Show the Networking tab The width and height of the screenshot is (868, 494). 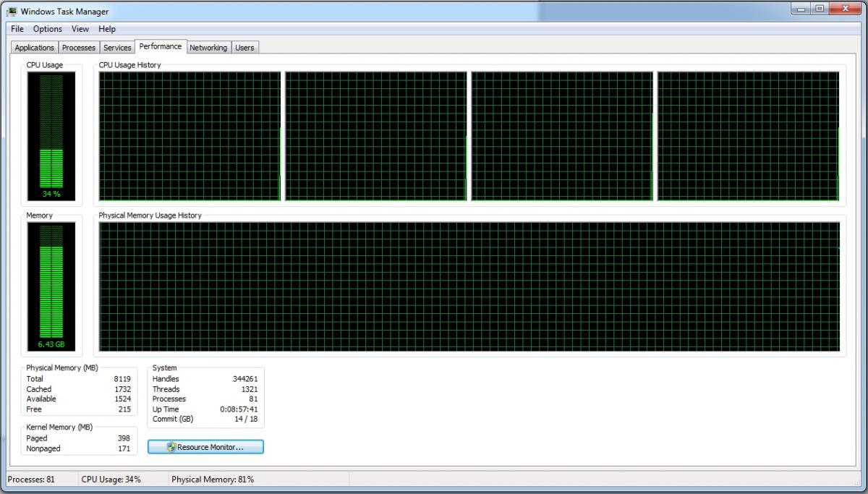coord(208,48)
